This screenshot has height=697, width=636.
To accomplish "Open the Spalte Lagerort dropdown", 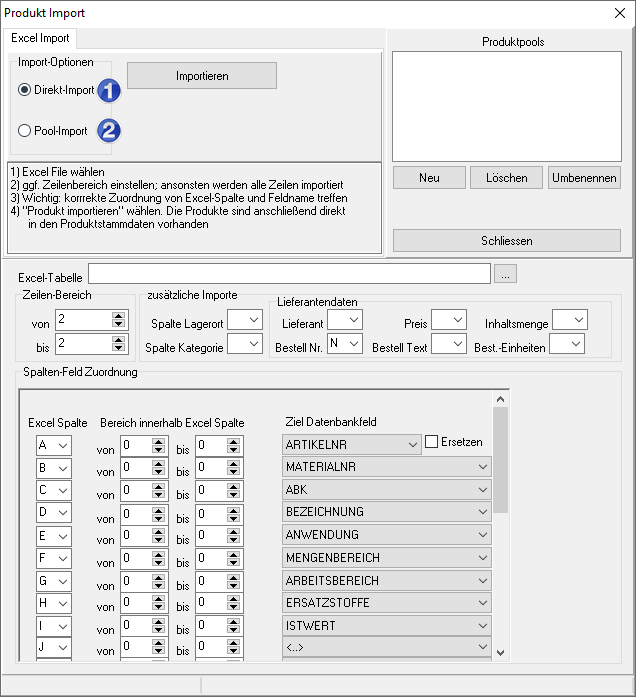I will click(x=245, y=320).
